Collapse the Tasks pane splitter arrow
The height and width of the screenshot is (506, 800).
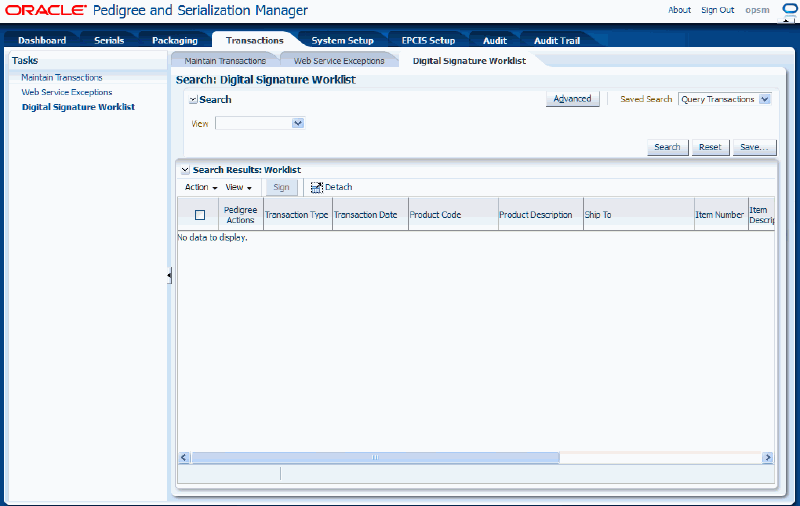point(169,275)
